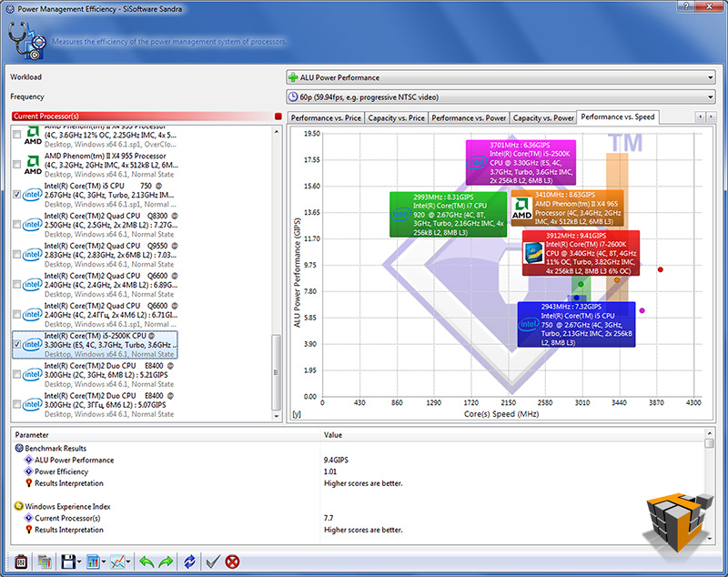Image resolution: width=728 pixels, height=577 pixels.
Task: Click the red Core i7-2600K label on chart
Action: pos(581,253)
